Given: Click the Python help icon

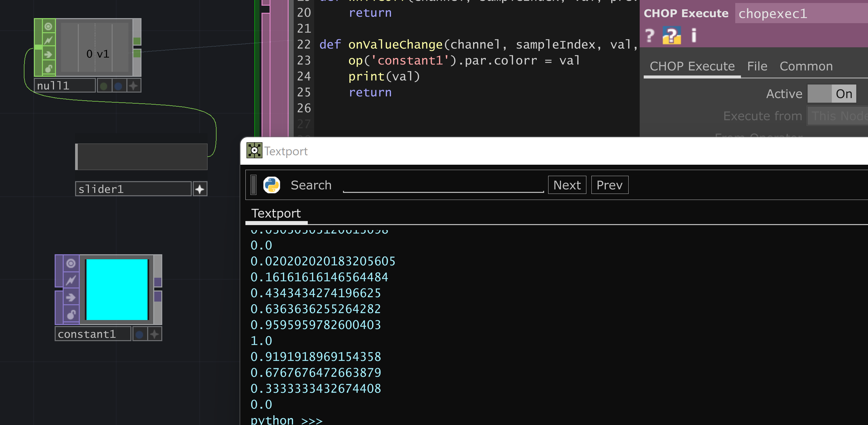Looking at the screenshot, I should tap(671, 35).
